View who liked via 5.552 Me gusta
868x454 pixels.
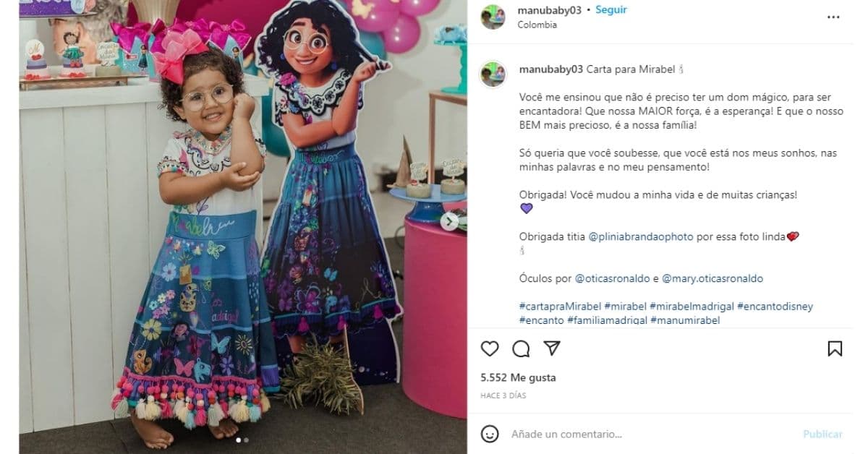tap(518, 377)
